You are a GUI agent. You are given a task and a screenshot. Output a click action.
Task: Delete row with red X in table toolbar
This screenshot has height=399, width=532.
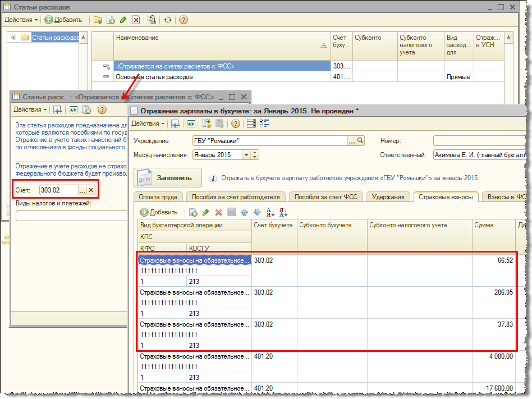click(218, 212)
